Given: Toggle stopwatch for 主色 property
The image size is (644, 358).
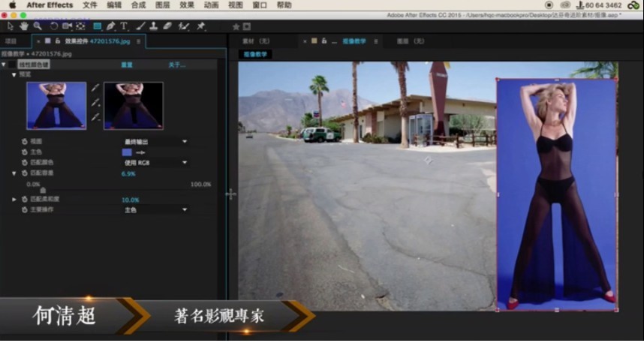Looking at the screenshot, I should [25, 152].
